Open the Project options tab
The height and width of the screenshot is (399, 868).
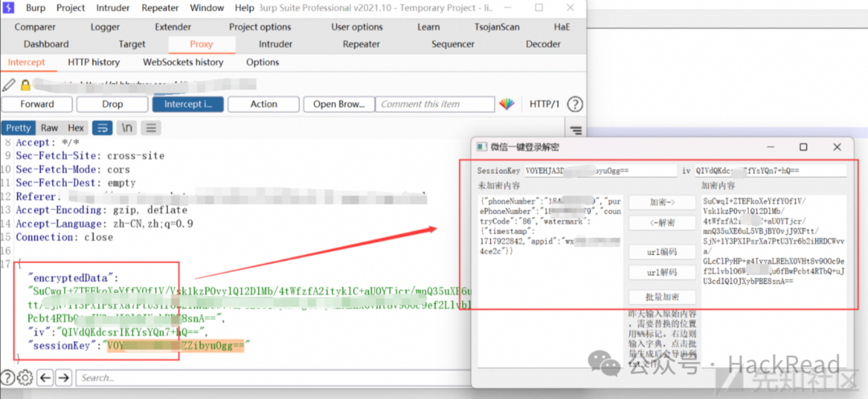tap(260, 27)
